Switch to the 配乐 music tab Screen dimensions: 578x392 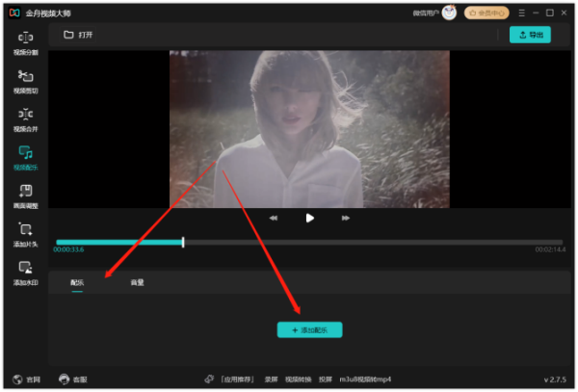77,282
